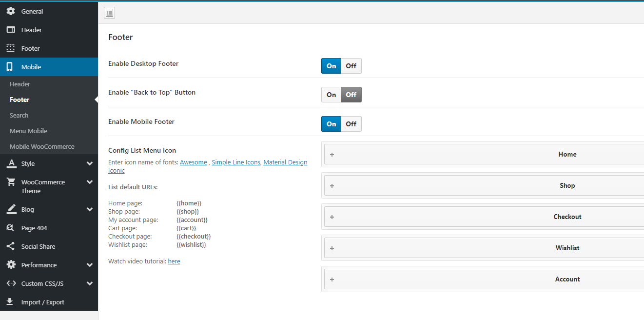Switch Enable Mobile Footer to Off
The image size is (644, 320).
point(351,124)
